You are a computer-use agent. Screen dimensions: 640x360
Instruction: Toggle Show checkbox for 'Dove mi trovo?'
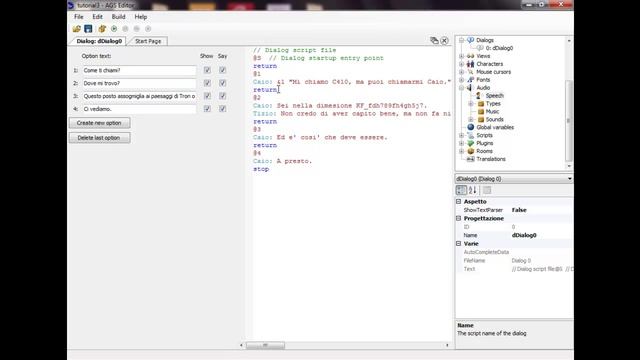pos(207,83)
